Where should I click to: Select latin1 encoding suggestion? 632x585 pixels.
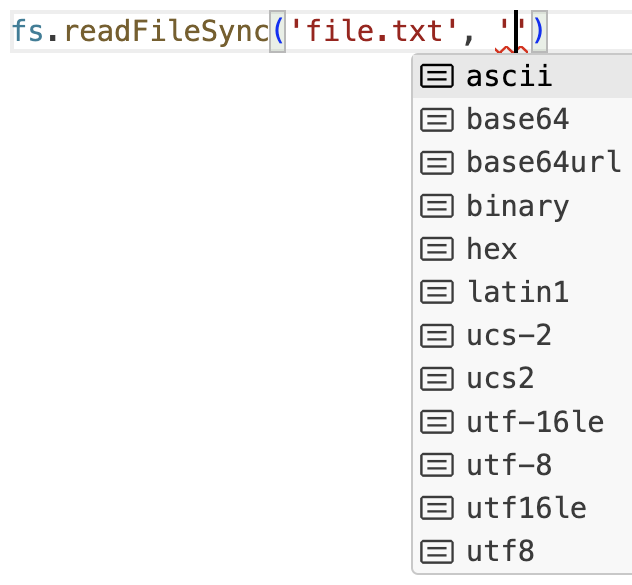517,292
